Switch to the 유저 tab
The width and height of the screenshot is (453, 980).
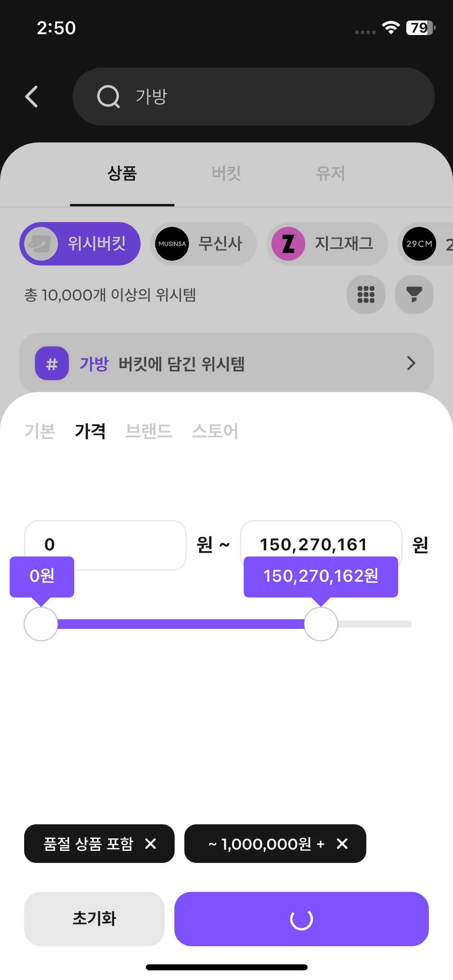(x=330, y=174)
